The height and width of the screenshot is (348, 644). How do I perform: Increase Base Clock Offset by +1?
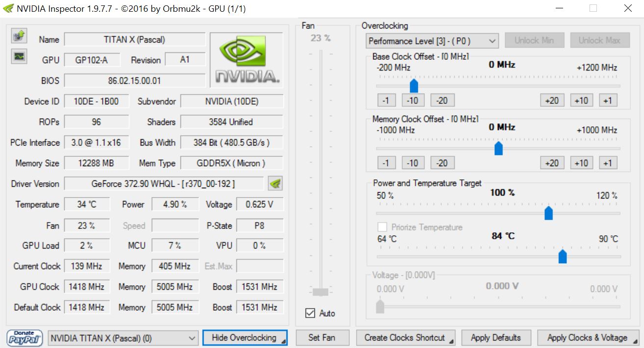tap(608, 100)
